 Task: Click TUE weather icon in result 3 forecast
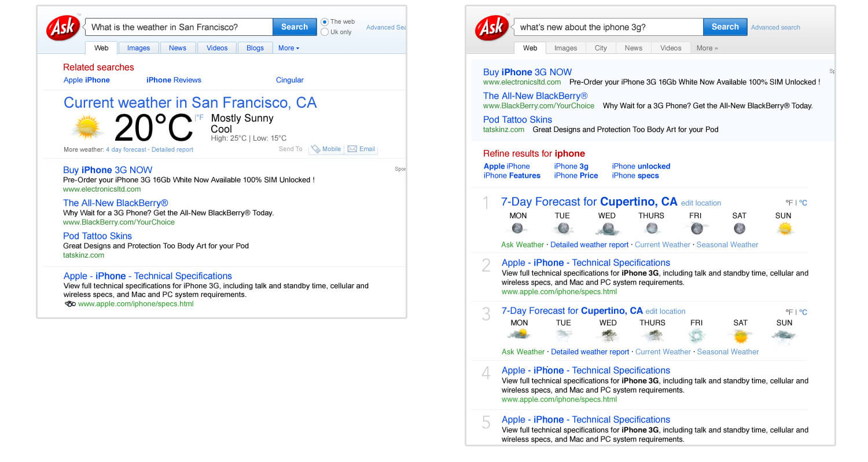pos(563,335)
